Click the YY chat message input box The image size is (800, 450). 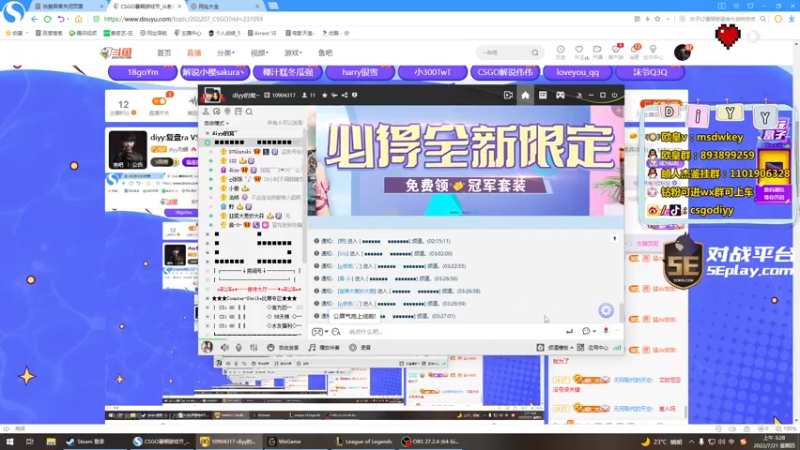coord(454,332)
